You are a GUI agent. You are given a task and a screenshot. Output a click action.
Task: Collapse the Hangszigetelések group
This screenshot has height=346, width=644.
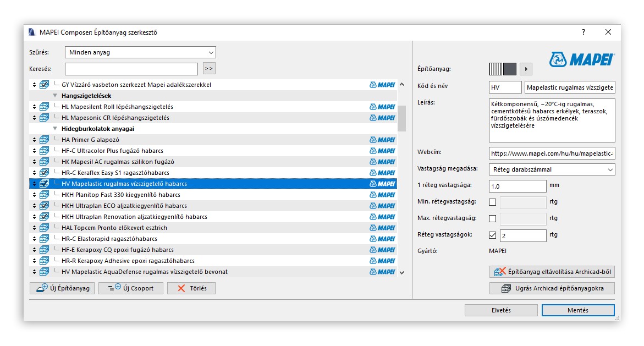click(55, 96)
